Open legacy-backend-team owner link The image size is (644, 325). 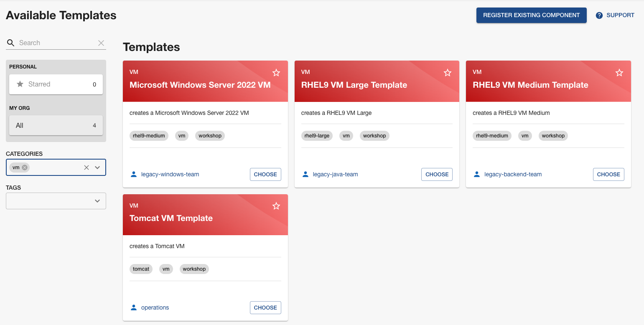(x=513, y=174)
